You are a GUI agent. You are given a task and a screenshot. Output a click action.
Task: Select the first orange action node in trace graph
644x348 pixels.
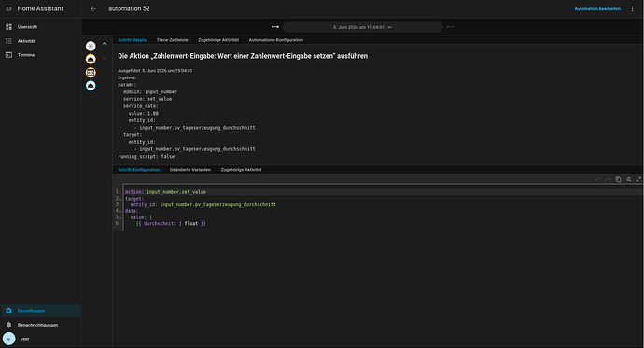(91, 59)
